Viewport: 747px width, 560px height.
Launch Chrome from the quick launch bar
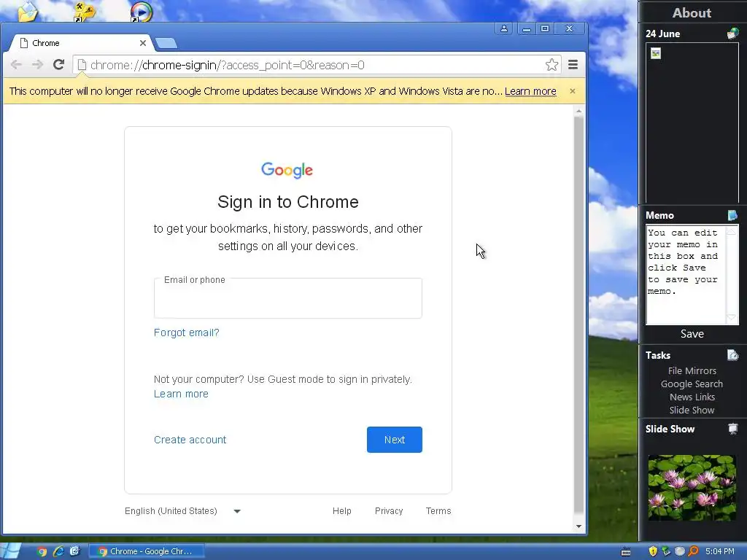[x=42, y=551]
